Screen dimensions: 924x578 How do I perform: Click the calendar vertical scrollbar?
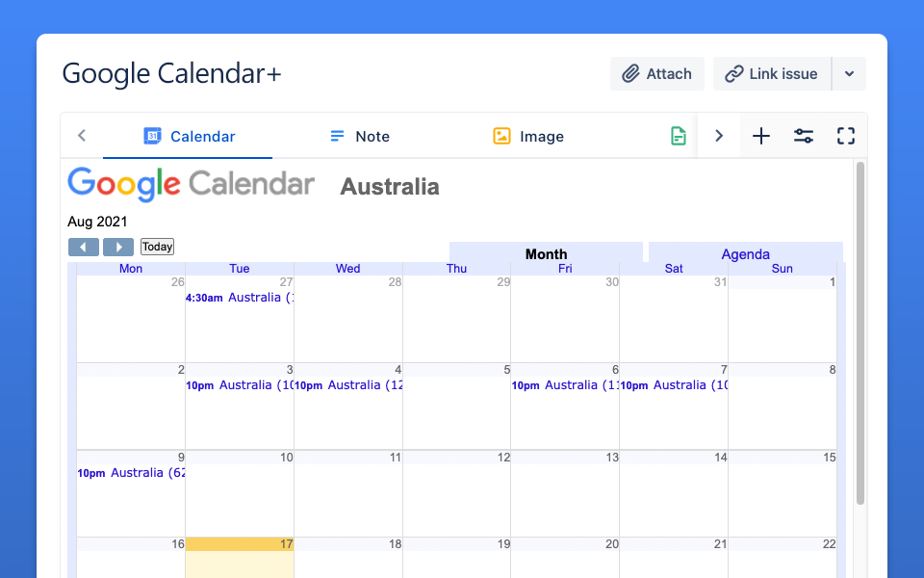click(x=860, y=333)
